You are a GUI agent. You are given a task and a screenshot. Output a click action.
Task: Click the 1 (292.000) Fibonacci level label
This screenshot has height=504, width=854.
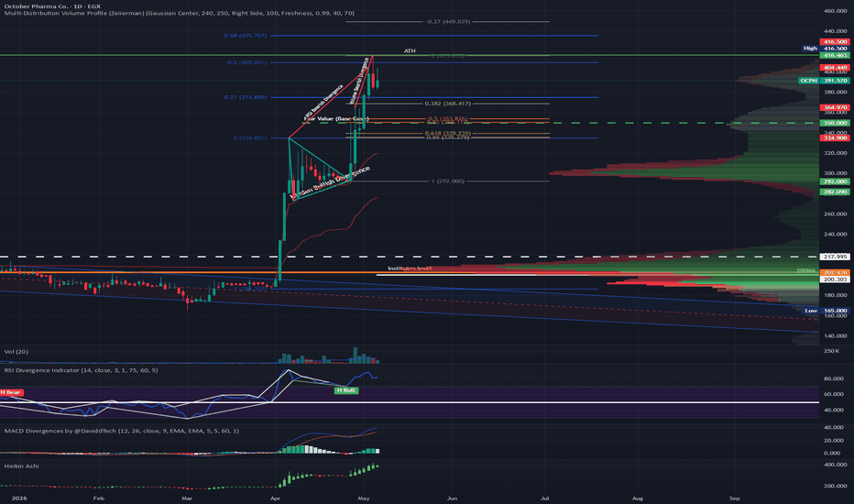point(448,181)
